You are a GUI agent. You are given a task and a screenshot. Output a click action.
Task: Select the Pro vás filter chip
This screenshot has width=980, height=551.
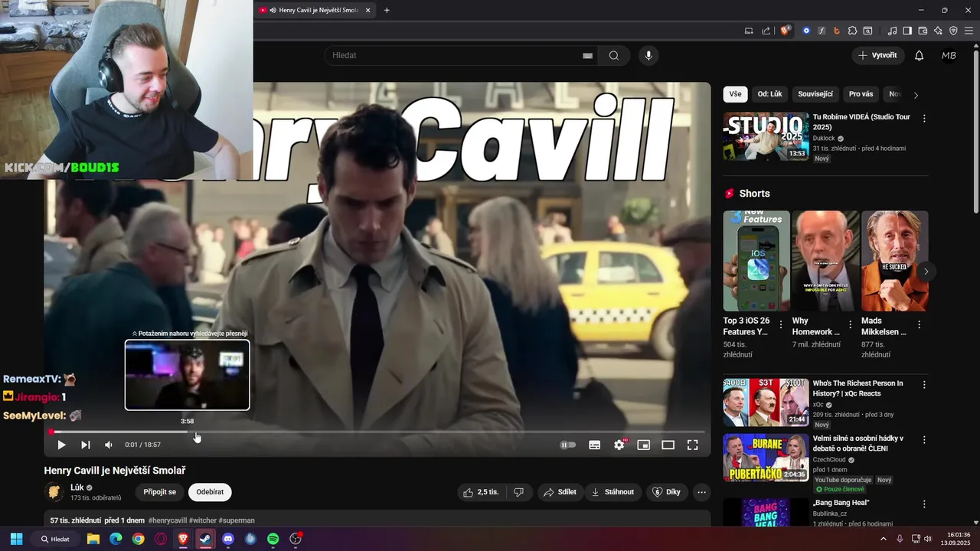[x=861, y=94]
